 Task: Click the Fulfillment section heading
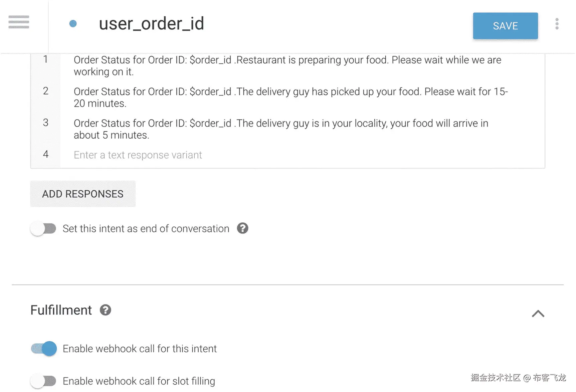(61, 310)
